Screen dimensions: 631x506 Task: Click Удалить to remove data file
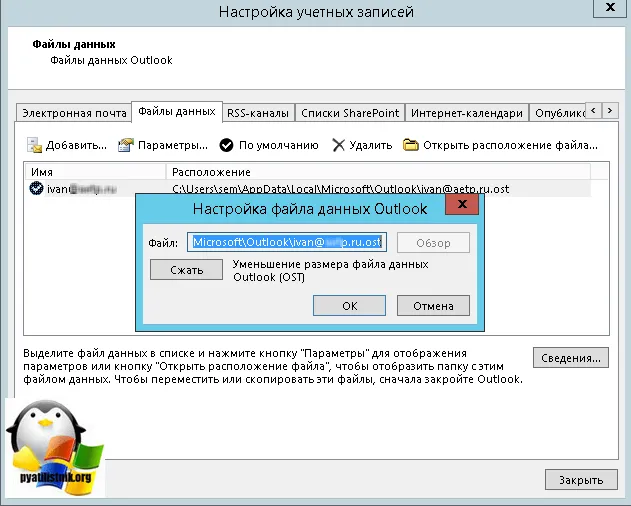tap(371, 145)
